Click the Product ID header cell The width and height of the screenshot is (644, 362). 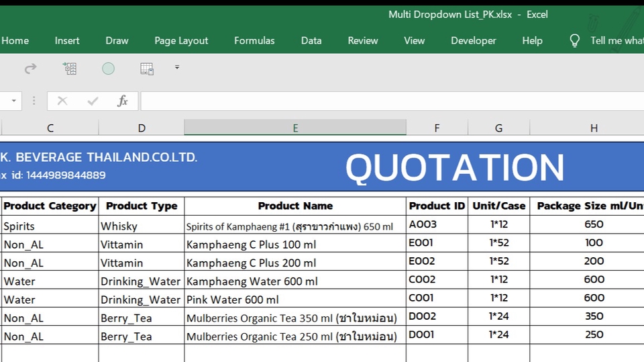click(x=437, y=206)
